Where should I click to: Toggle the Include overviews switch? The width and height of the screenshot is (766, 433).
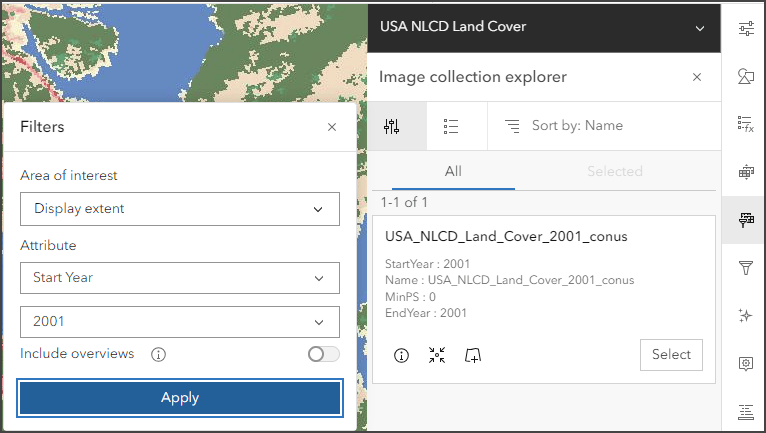[x=323, y=354]
